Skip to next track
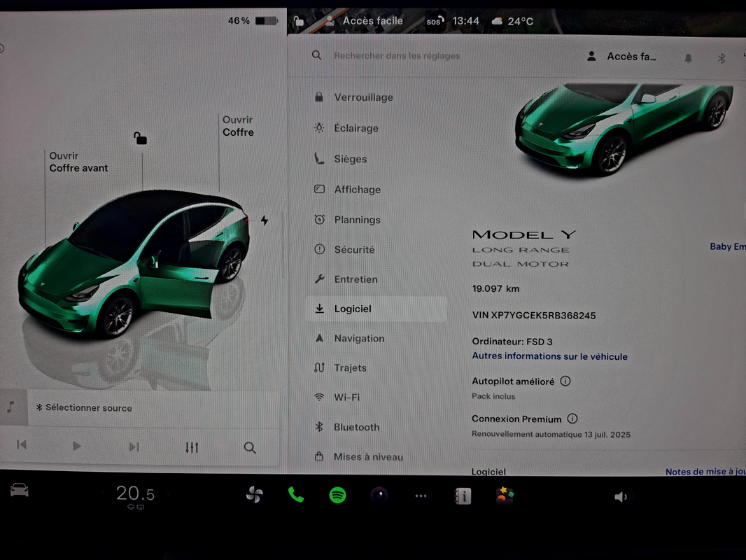 pyautogui.click(x=134, y=447)
